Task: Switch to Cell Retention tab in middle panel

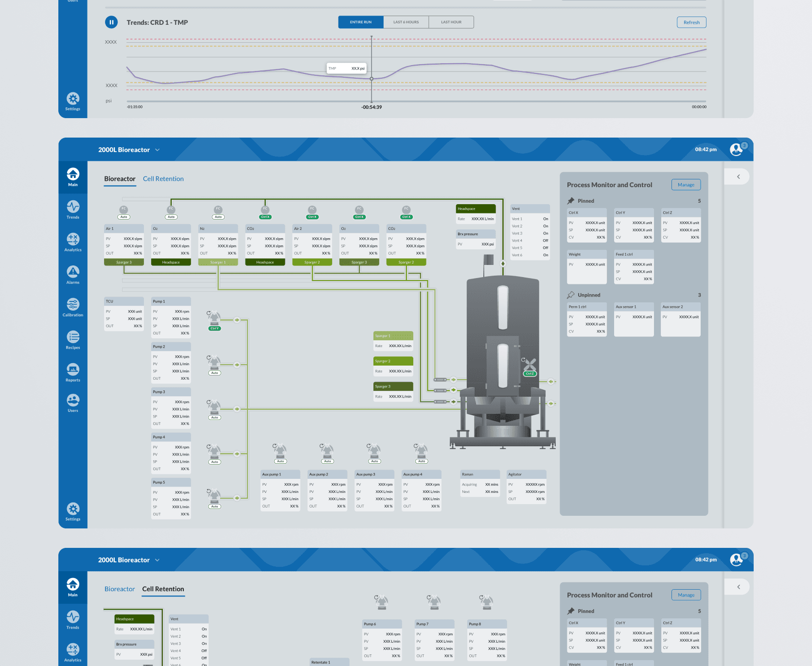Action: pos(163,179)
